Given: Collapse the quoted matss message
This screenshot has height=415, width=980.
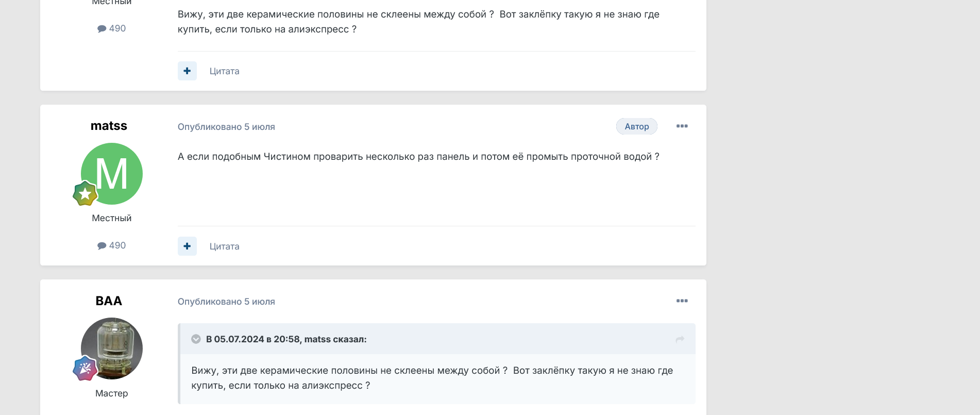Looking at the screenshot, I should pos(196,339).
